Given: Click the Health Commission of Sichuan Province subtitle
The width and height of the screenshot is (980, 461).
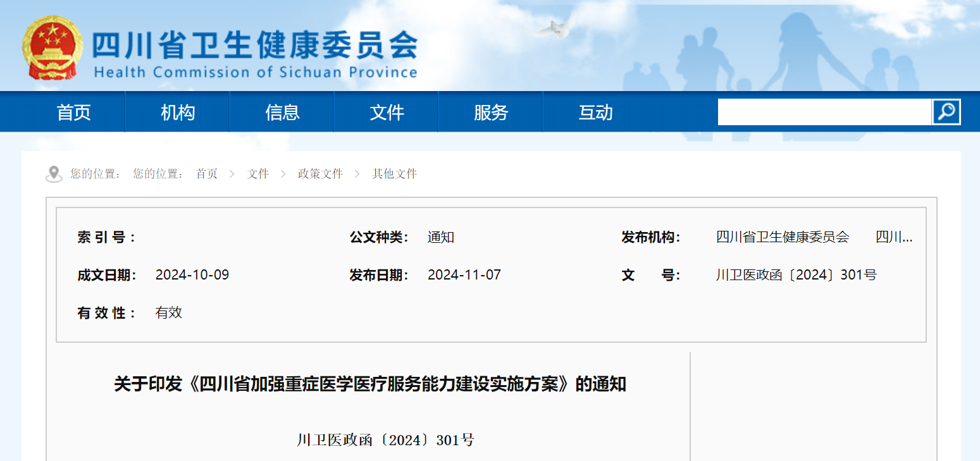Looking at the screenshot, I should tap(256, 72).
